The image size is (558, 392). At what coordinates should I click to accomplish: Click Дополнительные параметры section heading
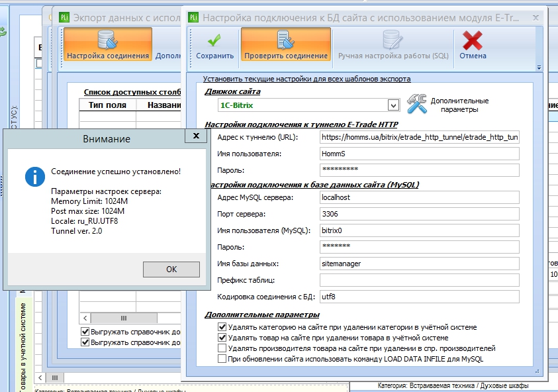[x=262, y=315]
